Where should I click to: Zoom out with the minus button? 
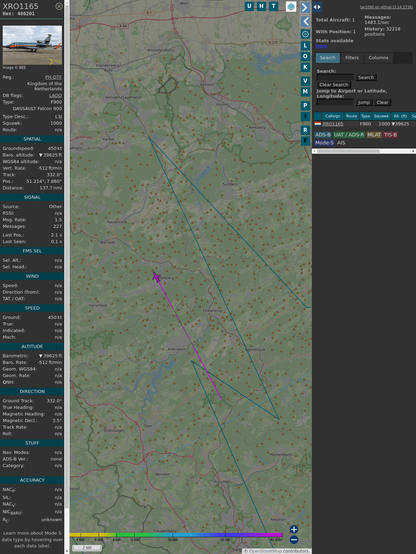pos(294,540)
